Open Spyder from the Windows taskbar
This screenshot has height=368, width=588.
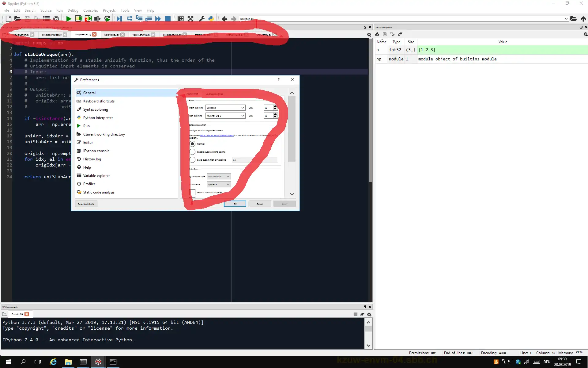[98, 362]
